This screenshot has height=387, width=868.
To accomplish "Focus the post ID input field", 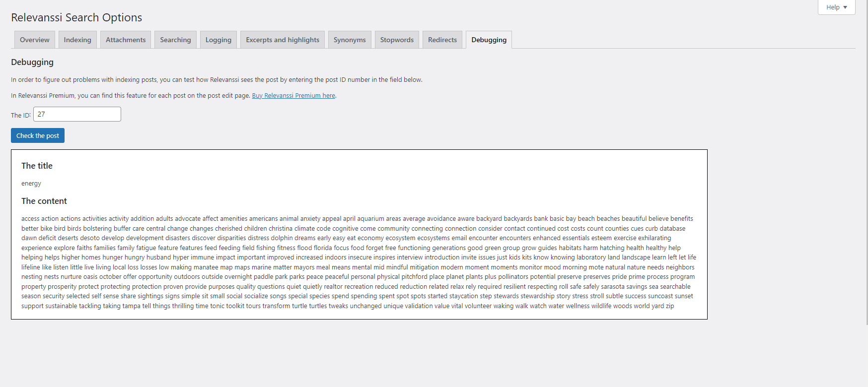I will coord(77,114).
